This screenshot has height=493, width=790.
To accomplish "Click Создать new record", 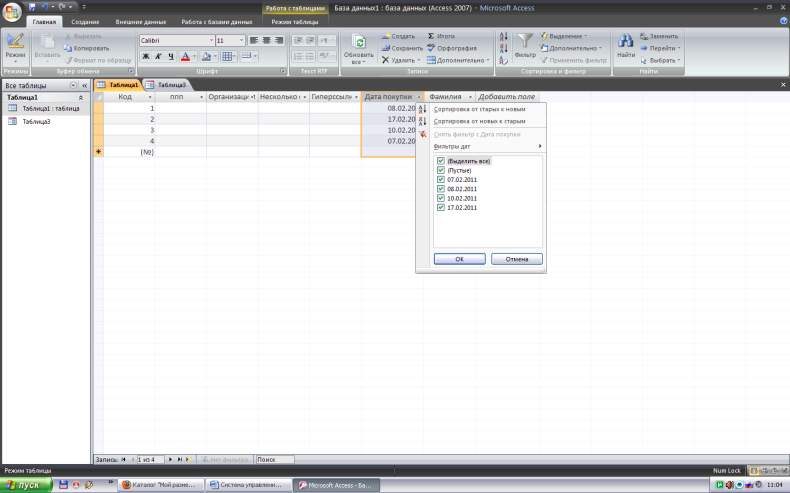I will click(x=398, y=36).
